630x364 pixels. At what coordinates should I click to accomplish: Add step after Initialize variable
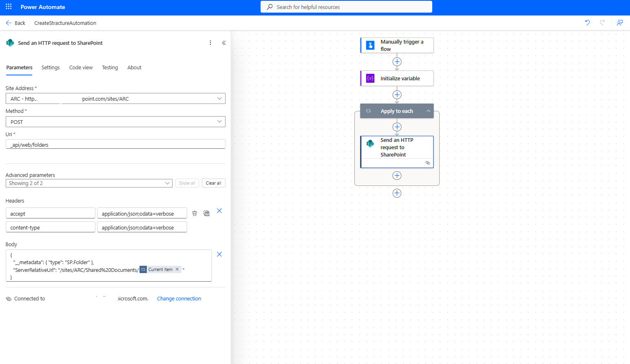pos(397,95)
